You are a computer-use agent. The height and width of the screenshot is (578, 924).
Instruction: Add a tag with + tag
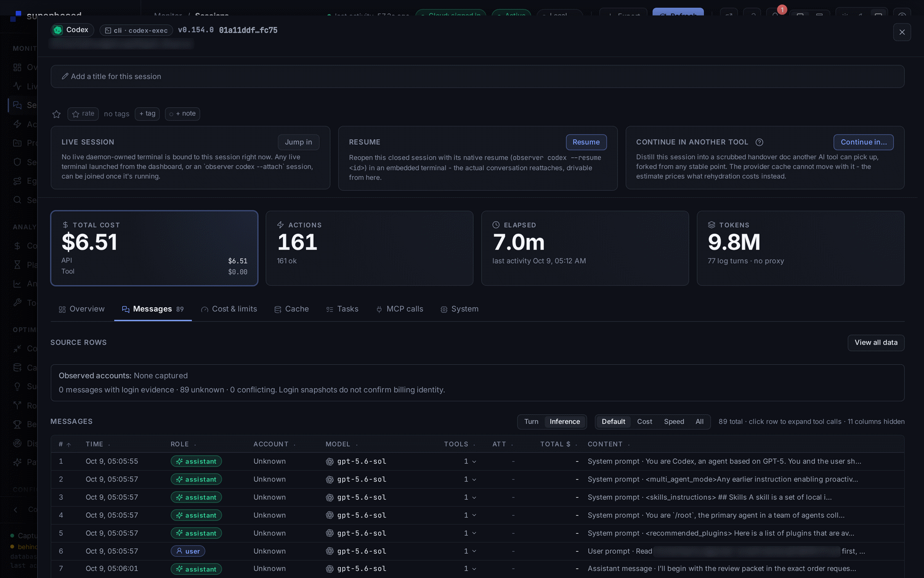click(147, 114)
